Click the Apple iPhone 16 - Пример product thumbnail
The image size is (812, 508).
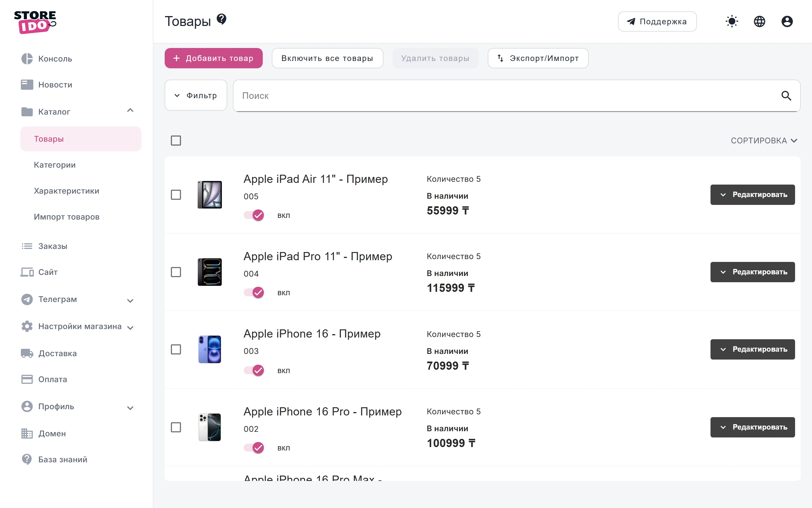click(x=210, y=349)
